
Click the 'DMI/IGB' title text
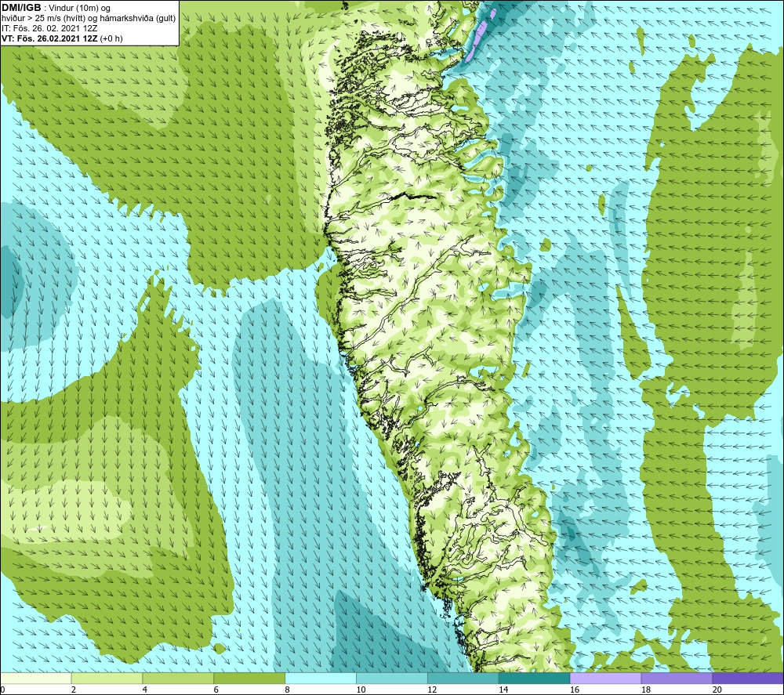[x=21, y=8]
